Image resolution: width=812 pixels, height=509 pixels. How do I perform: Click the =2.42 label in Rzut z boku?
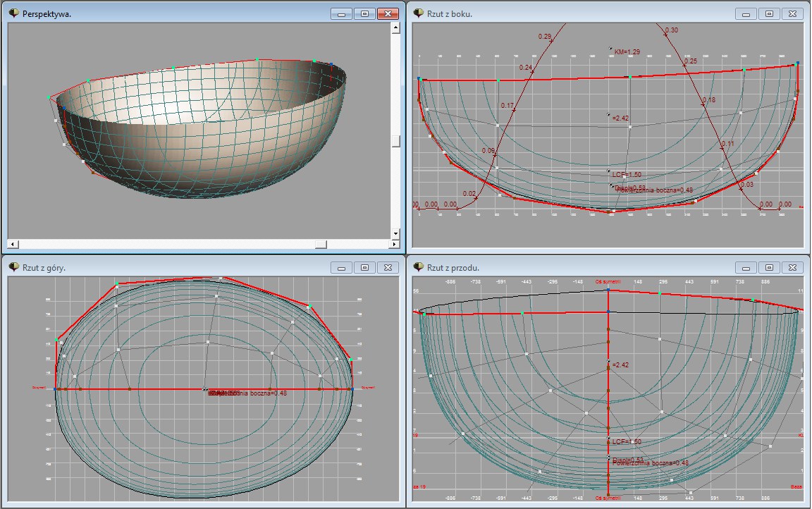tap(620, 118)
